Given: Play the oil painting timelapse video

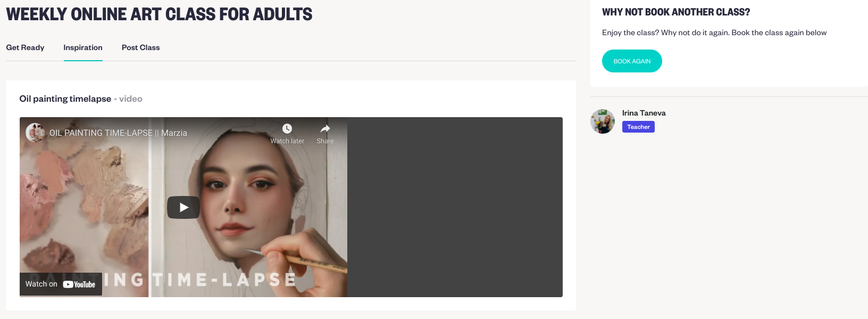Looking at the screenshot, I should pyautogui.click(x=183, y=207).
